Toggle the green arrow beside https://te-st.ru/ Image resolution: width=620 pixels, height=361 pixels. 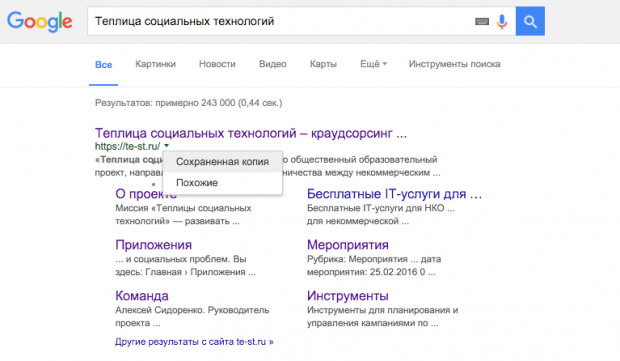166,146
